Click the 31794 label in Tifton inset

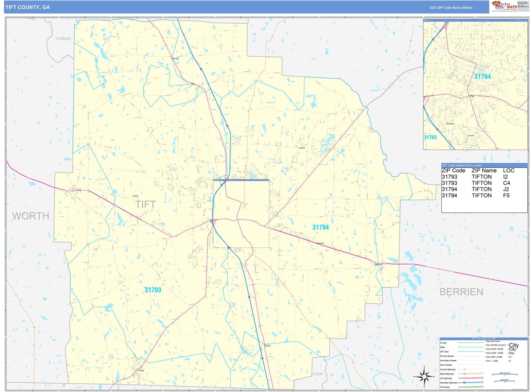tap(482, 76)
